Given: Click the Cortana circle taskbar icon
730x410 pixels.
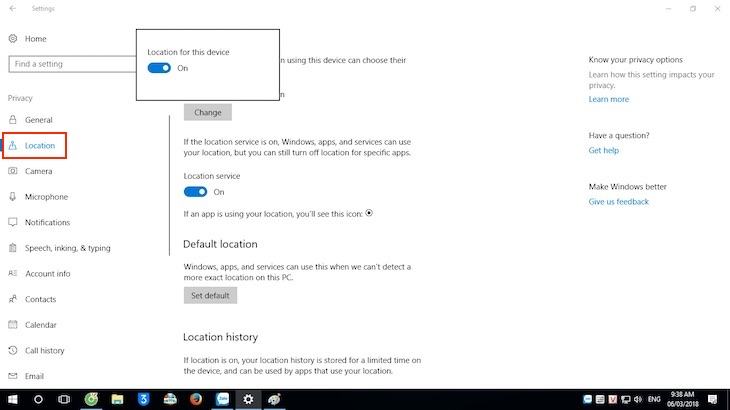Looking at the screenshot, I should pos(38,399).
